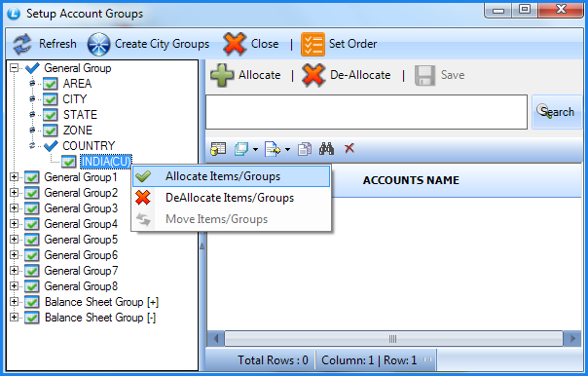Collapse the General Group tree node
This screenshot has width=588, height=376.
[14, 68]
